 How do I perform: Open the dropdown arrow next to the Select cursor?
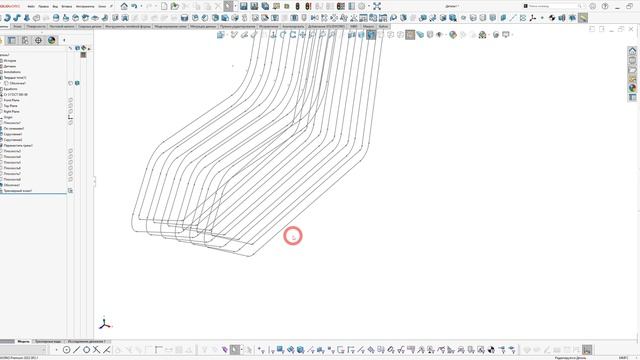[236, 6]
